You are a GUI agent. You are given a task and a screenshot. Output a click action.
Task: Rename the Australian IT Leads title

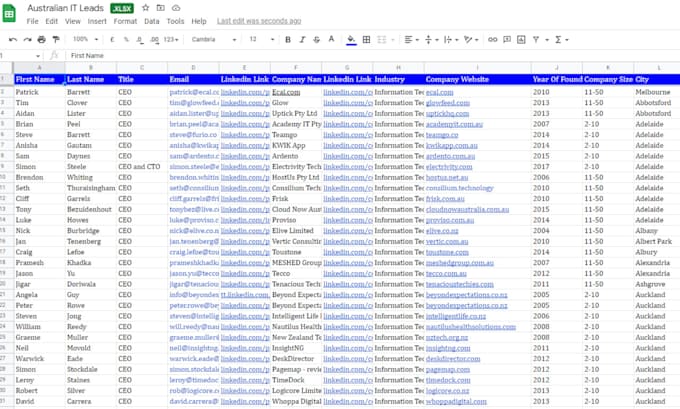pyautogui.click(x=65, y=8)
